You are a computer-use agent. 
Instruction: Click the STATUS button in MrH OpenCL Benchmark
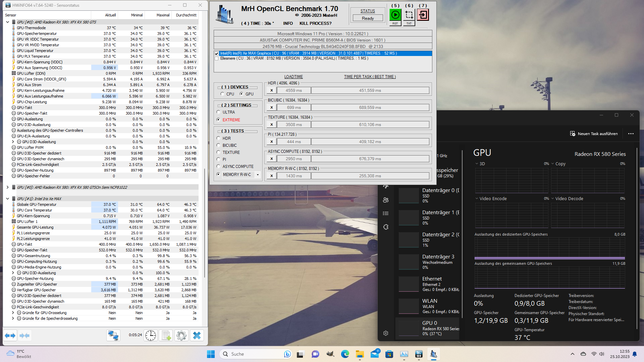tap(368, 10)
